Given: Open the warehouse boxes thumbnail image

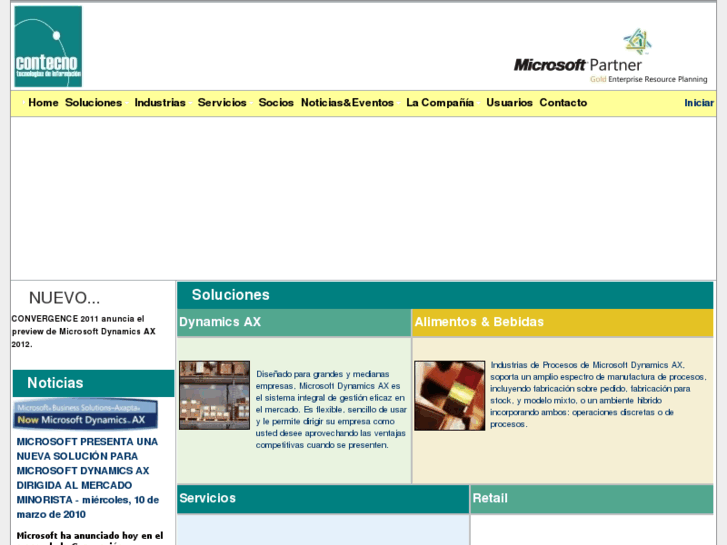Looking at the screenshot, I should [x=214, y=395].
